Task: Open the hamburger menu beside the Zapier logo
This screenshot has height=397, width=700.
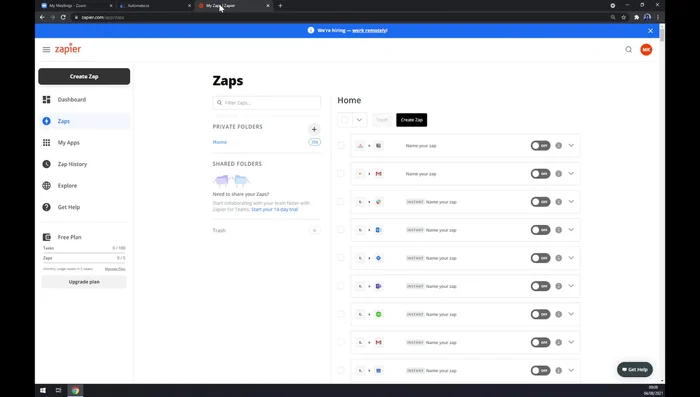Action: [x=46, y=50]
